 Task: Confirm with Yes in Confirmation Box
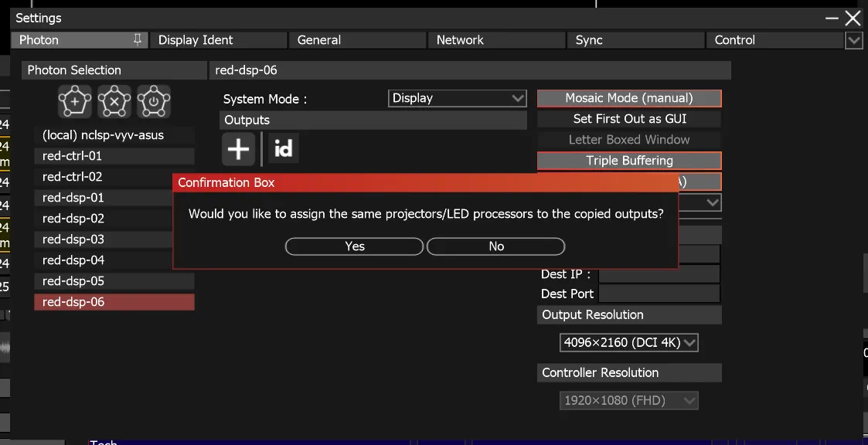354,246
